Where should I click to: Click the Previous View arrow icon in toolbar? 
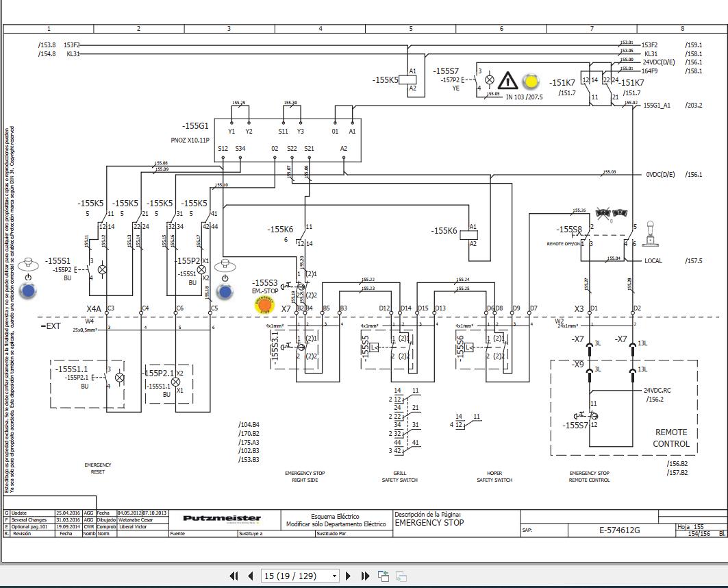tap(382, 576)
